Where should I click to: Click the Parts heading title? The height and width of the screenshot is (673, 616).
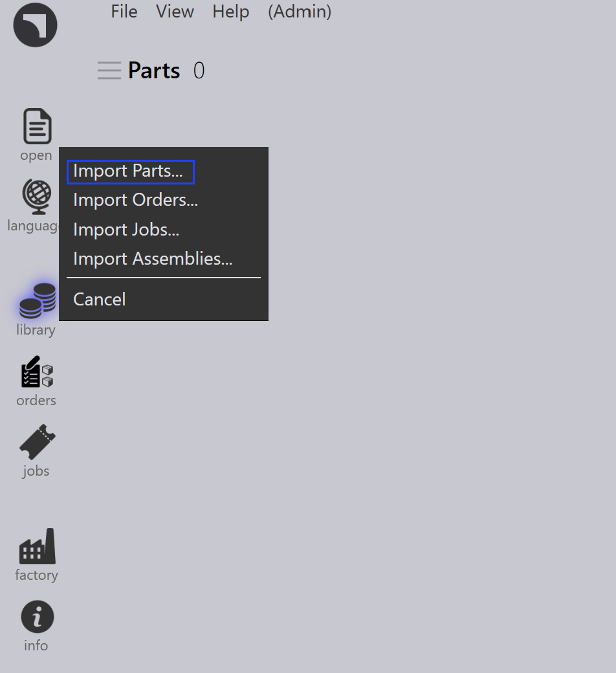pyautogui.click(x=154, y=71)
